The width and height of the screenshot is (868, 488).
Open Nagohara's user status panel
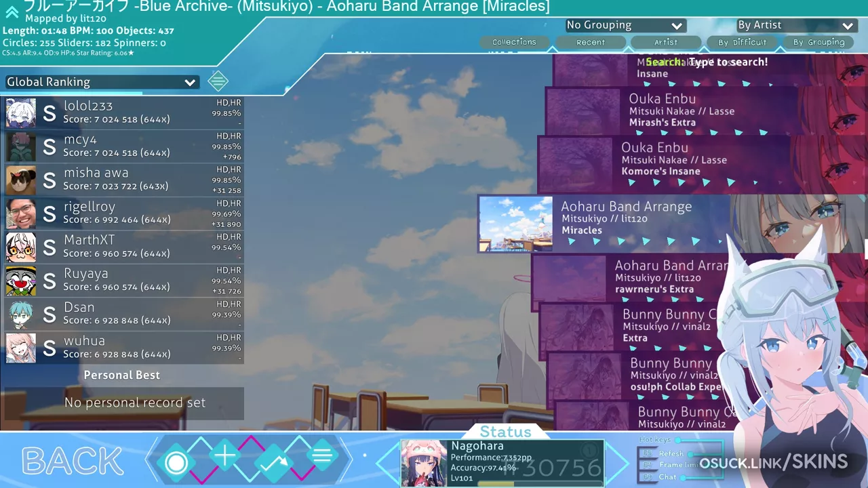tap(502, 464)
